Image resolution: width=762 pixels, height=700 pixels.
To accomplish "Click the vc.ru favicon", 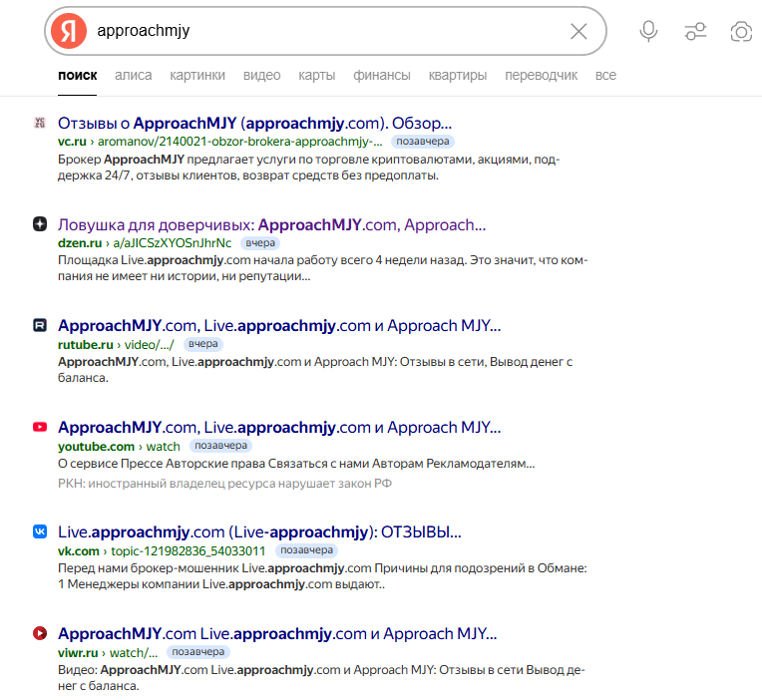I will (x=40, y=123).
